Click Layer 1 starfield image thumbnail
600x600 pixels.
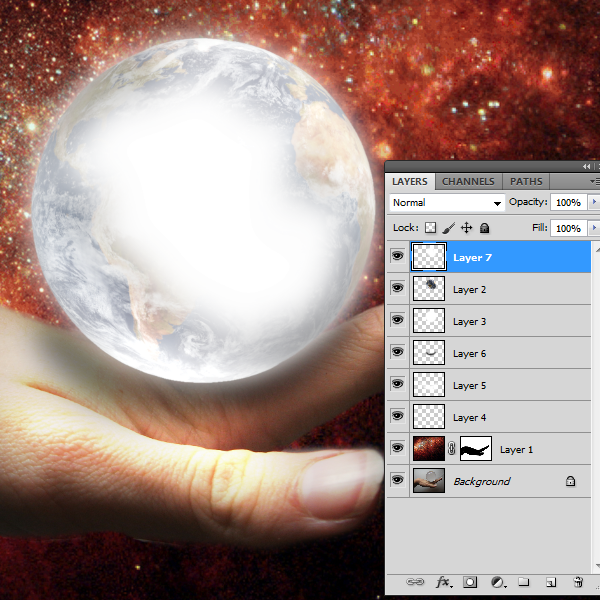pyautogui.click(x=429, y=448)
